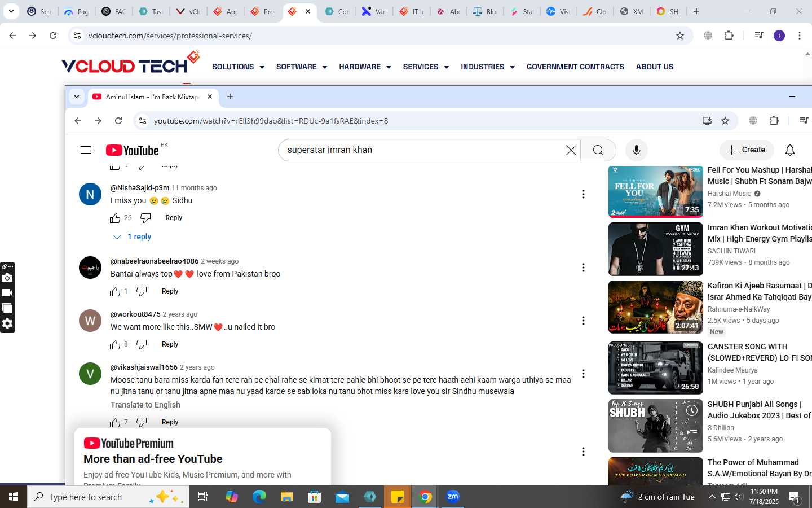812x508 pixels.
Task: Dislike the @vikashjaiswal1656 comment
Action: (x=142, y=422)
